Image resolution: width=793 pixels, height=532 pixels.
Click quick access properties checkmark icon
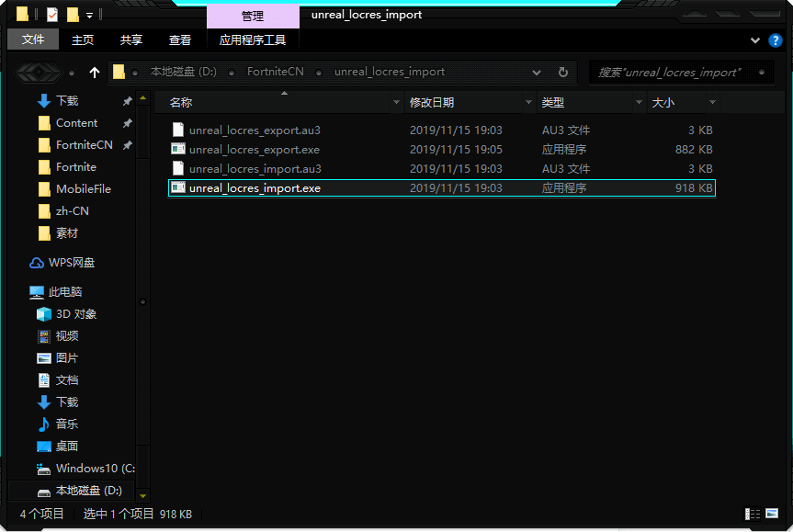52,14
